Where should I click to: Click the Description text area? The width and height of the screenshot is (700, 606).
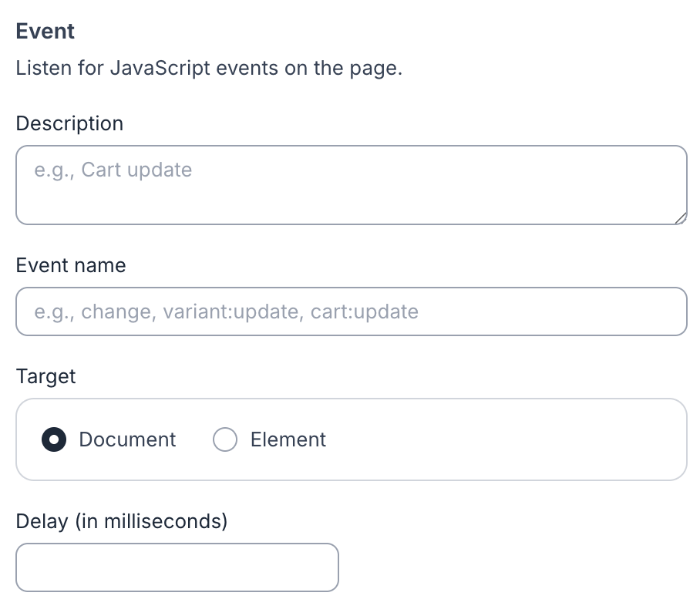tap(351, 197)
